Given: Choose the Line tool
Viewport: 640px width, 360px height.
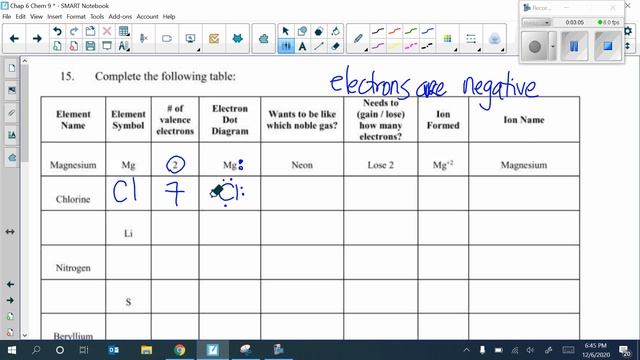Looking at the screenshot, I should (319, 46).
